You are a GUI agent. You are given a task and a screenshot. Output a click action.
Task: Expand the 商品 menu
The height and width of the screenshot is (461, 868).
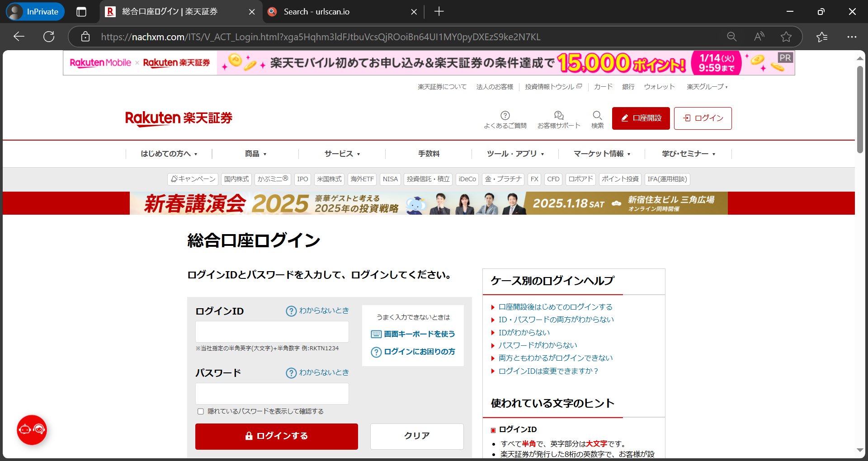[x=255, y=154]
